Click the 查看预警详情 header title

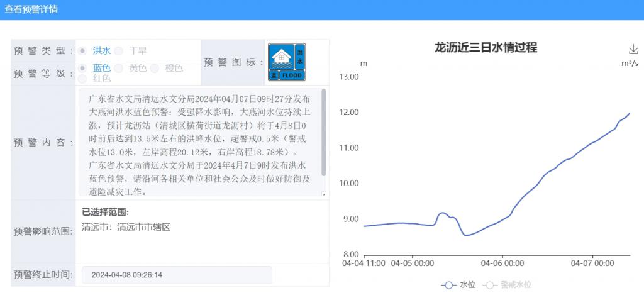[31, 9]
